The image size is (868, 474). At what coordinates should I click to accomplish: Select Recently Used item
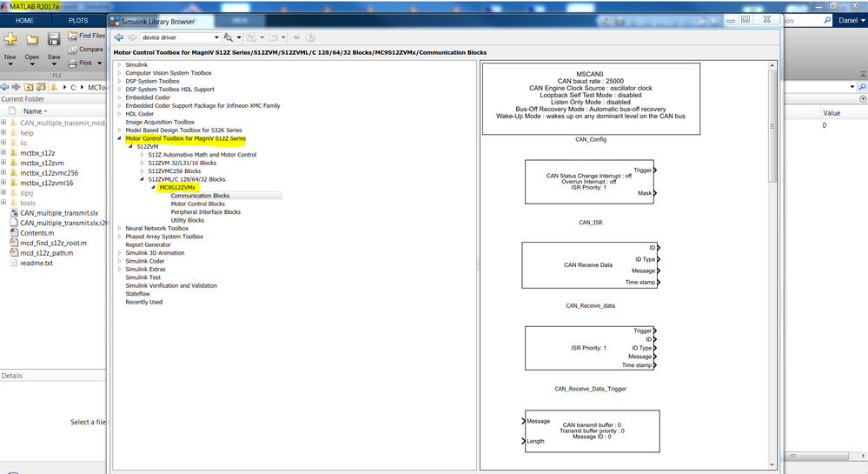[144, 302]
